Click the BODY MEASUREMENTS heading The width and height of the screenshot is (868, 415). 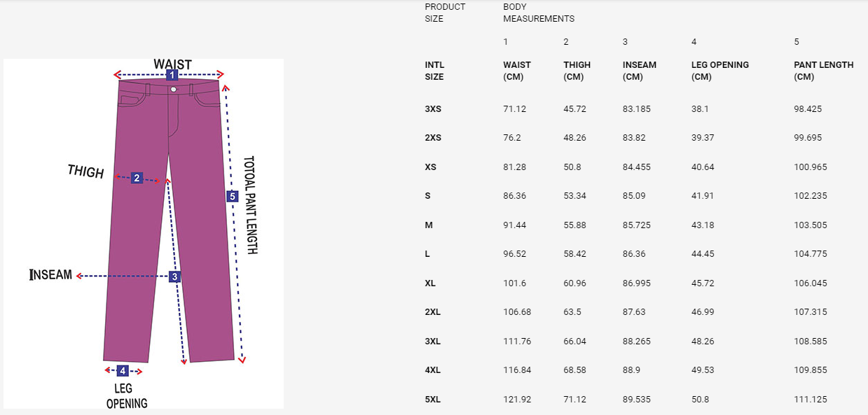click(x=539, y=13)
